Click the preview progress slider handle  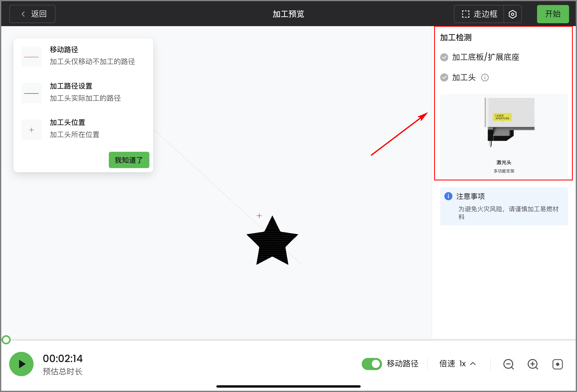coord(6,340)
